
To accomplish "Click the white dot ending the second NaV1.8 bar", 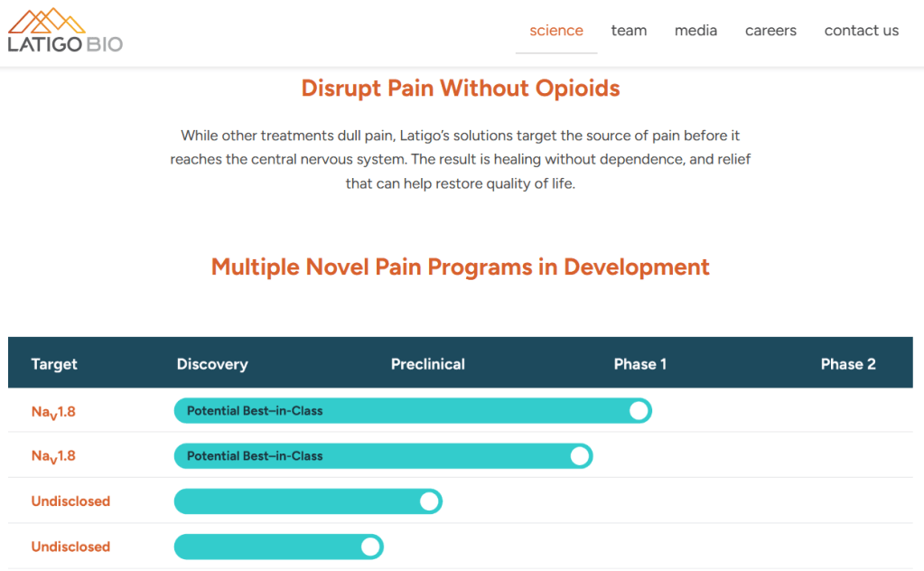I will (580, 456).
